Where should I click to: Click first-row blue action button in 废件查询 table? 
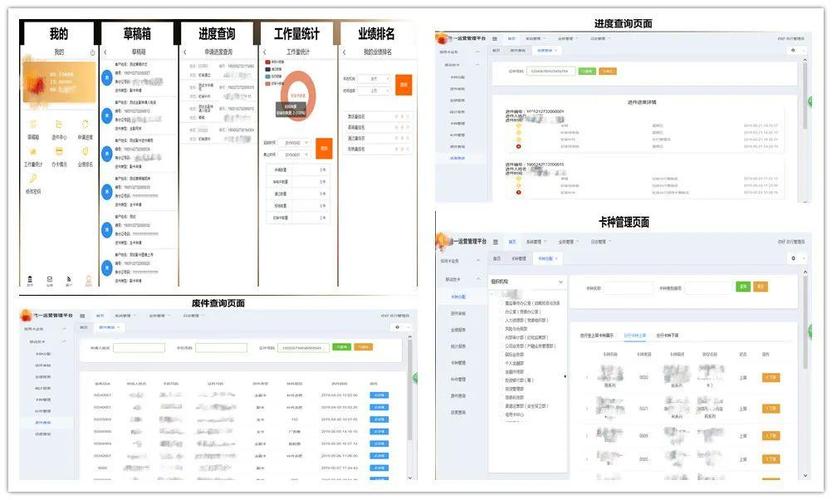[379, 395]
